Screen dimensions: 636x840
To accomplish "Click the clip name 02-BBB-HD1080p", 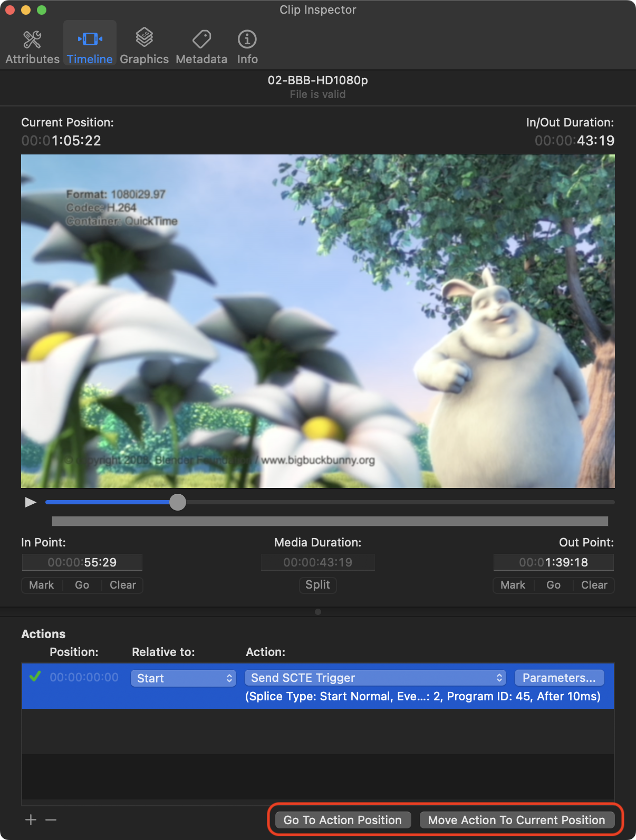I will 318,80.
